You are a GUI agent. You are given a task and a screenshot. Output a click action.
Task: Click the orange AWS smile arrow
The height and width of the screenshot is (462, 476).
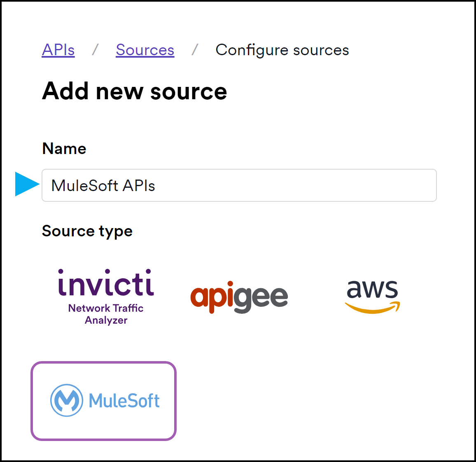(x=373, y=308)
